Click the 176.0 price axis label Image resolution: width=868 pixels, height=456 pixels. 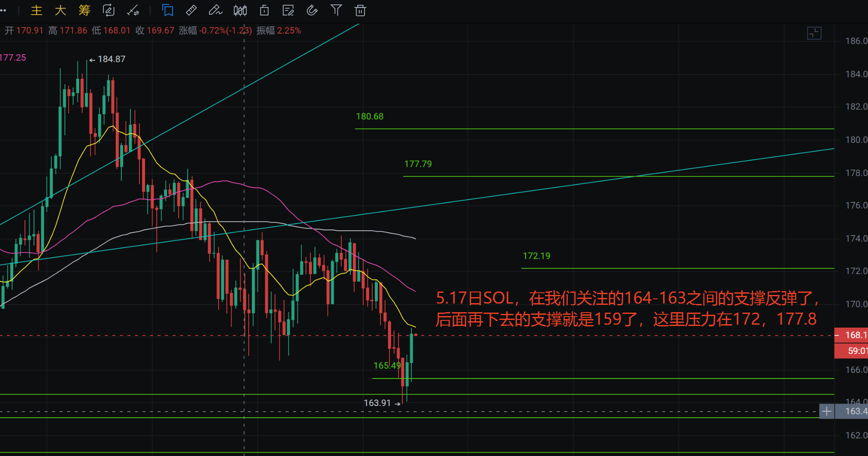[x=856, y=205]
